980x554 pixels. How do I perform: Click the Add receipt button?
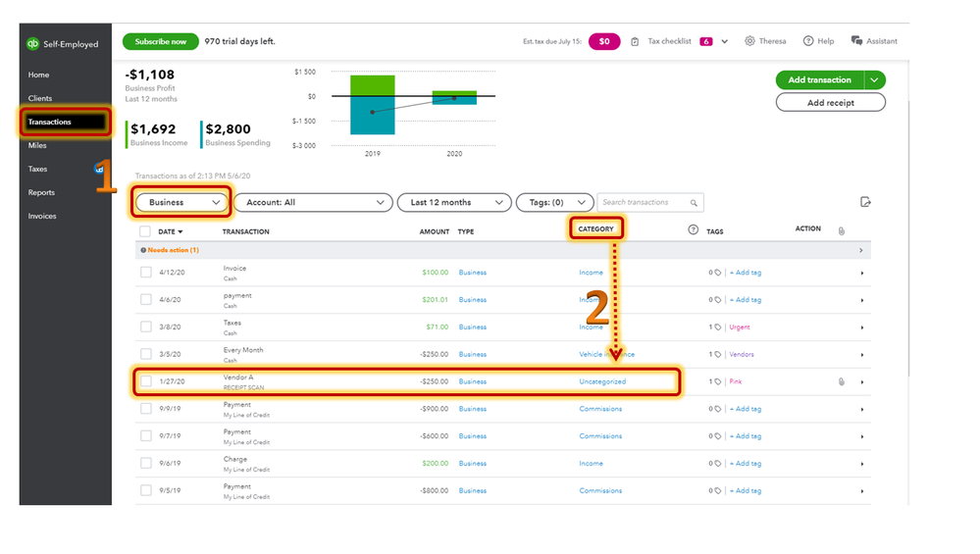(x=831, y=102)
